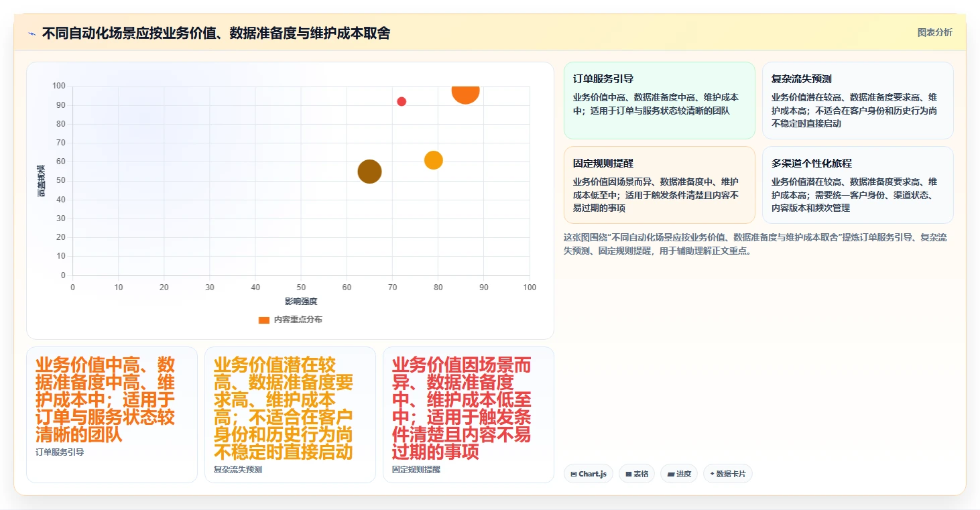Click the yellow 复杂流失预测 data card text
The width and height of the screenshot is (980, 510).
point(284,409)
